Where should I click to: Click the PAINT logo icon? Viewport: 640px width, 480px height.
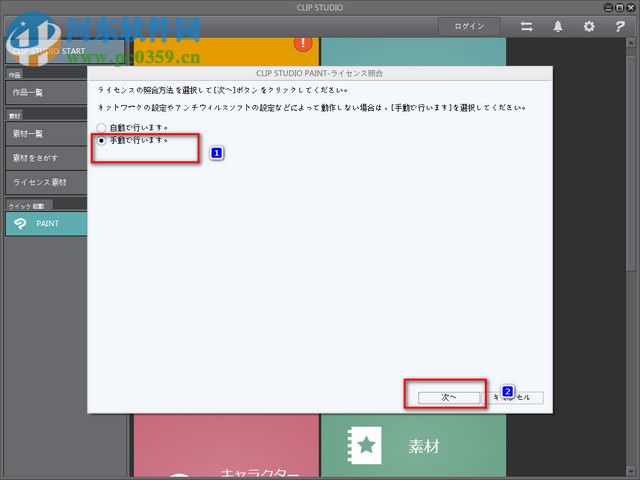(x=20, y=223)
